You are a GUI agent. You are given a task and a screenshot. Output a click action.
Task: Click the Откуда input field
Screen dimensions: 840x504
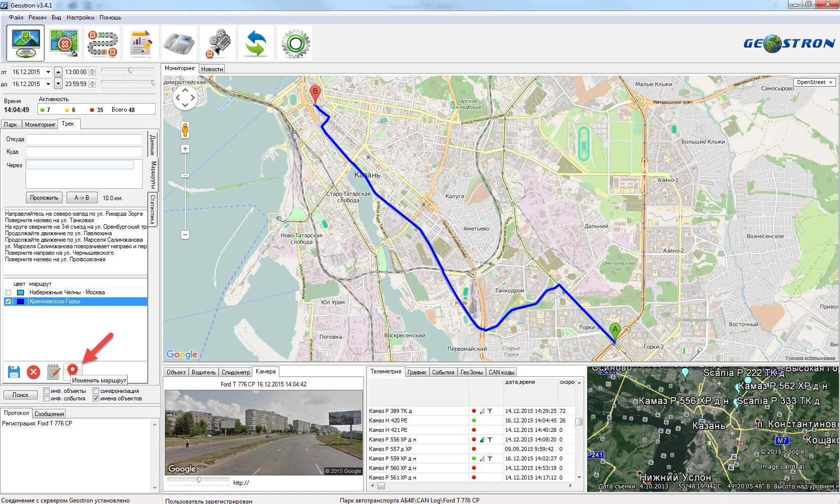pyautogui.click(x=84, y=139)
